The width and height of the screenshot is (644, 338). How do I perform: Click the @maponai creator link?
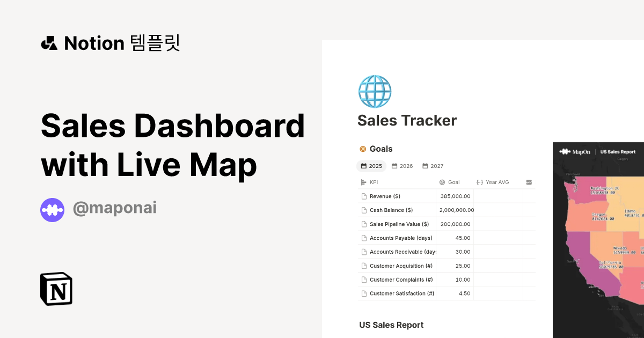tap(115, 208)
